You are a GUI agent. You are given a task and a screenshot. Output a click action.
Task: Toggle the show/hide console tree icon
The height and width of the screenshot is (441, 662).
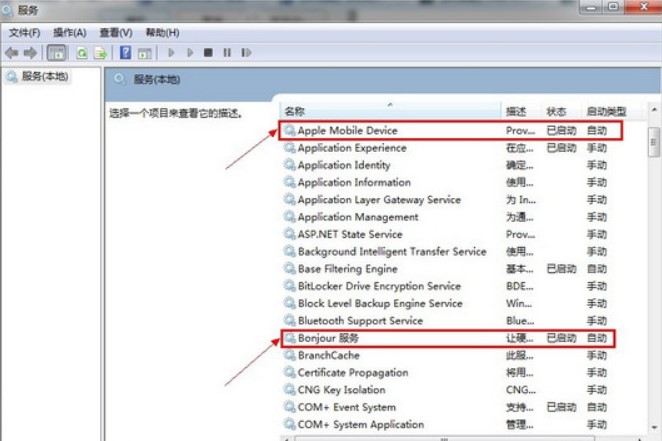(x=57, y=53)
